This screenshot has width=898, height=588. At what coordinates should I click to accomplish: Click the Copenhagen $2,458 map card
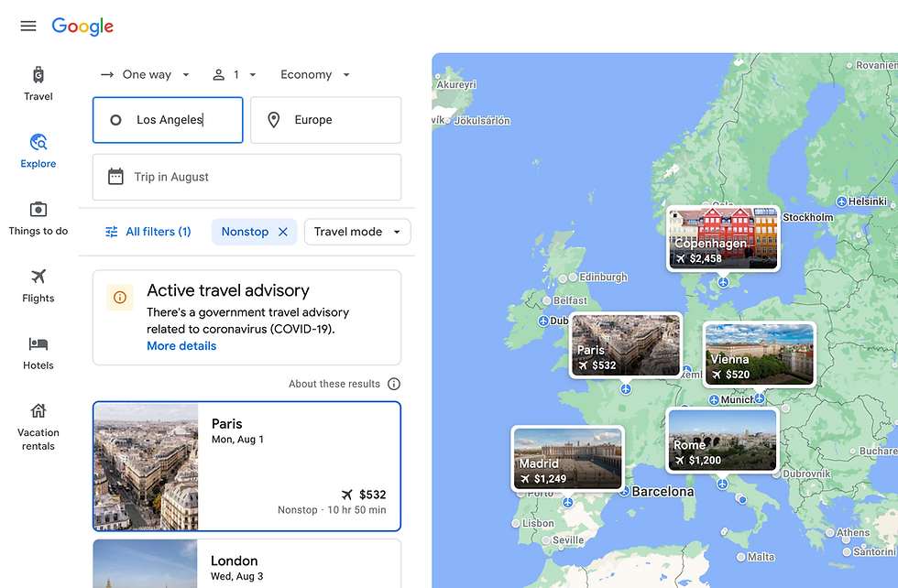pos(723,237)
